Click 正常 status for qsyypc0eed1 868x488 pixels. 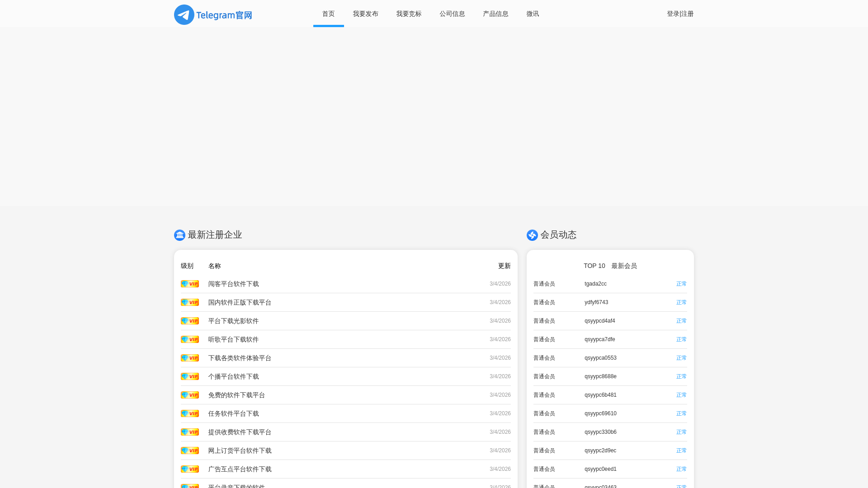pos(682,469)
